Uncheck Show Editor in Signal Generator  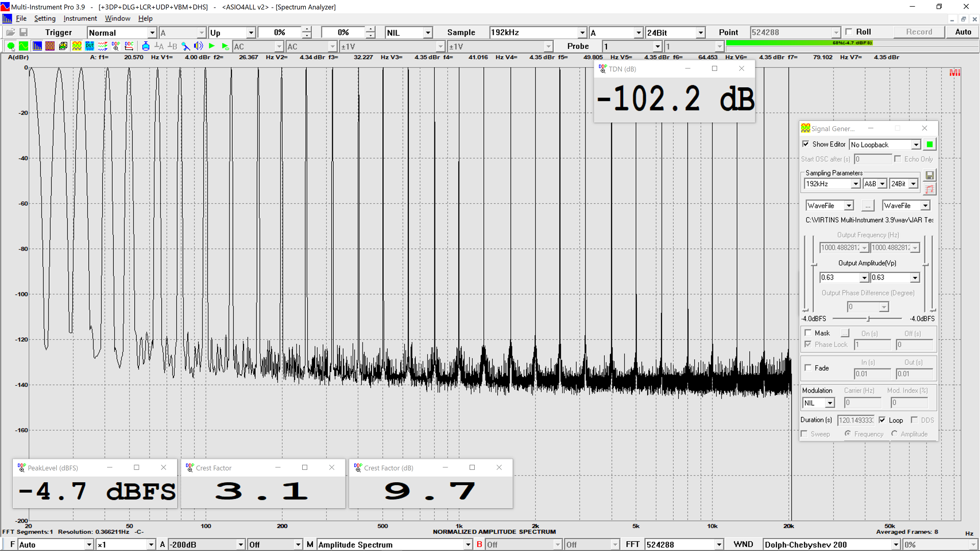click(806, 144)
